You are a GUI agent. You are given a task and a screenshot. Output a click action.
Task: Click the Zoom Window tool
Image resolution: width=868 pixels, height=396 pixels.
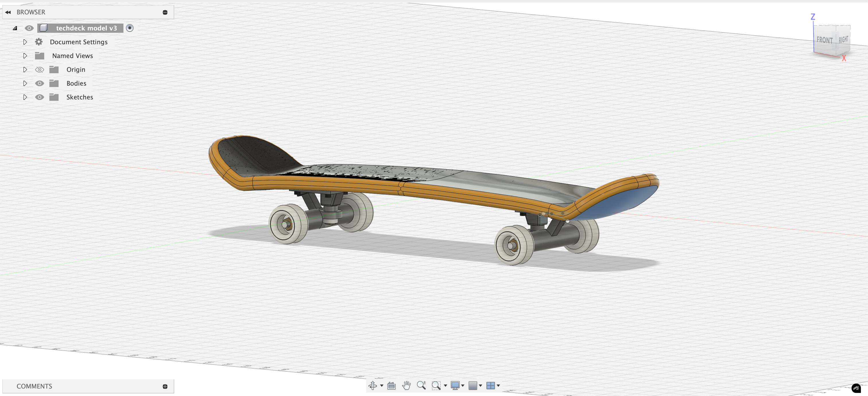point(436,385)
